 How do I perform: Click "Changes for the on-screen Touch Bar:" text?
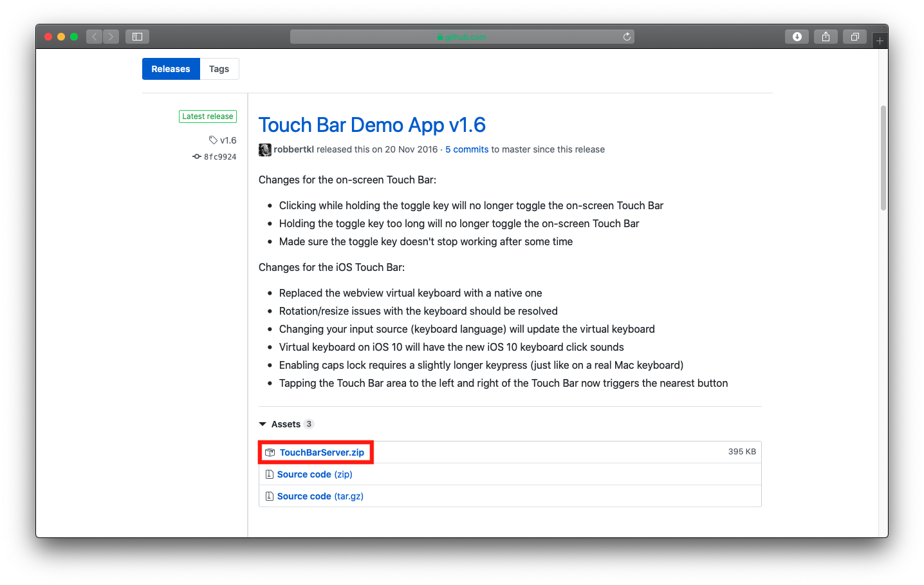point(347,180)
